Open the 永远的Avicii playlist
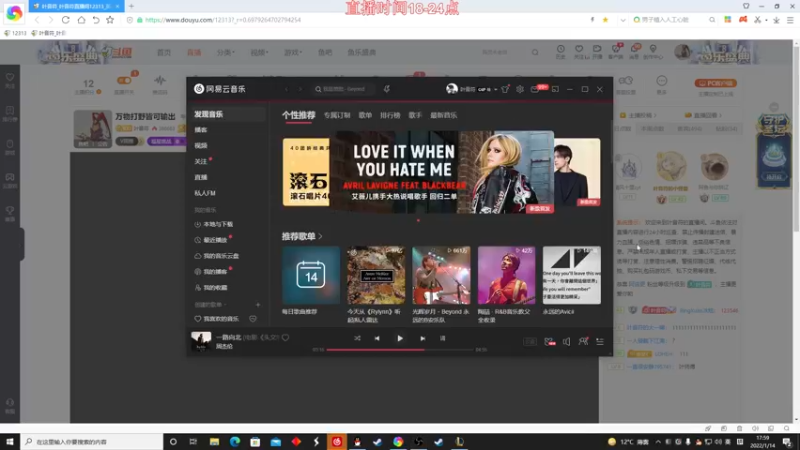The image size is (800, 450). [571, 276]
